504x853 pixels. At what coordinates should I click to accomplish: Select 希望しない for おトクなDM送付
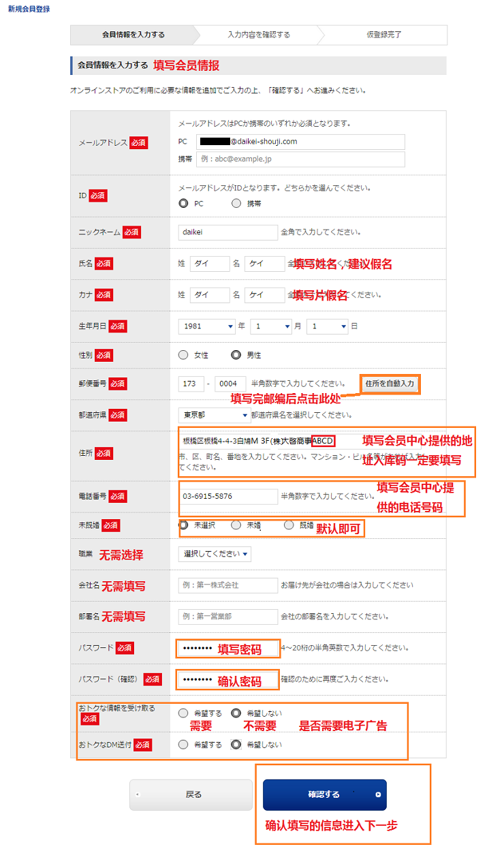coord(236,745)
